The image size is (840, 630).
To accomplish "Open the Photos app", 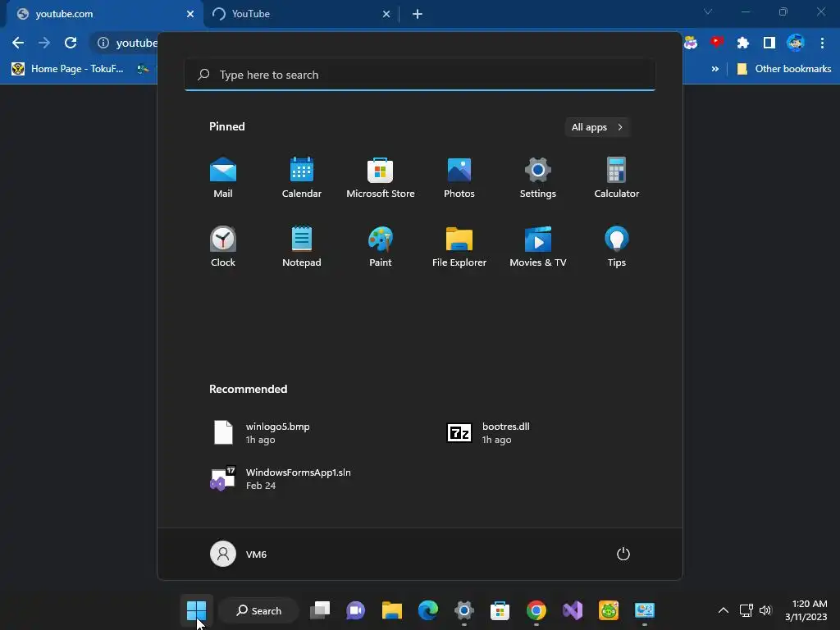I will tap(459, 178).
